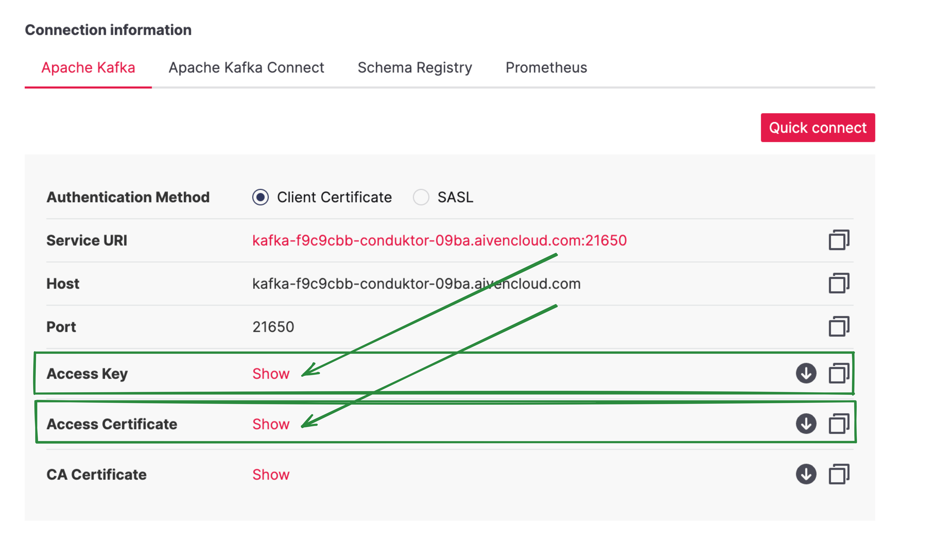
Task: Select the Apache Kafka tab
Action: [88, 68]
